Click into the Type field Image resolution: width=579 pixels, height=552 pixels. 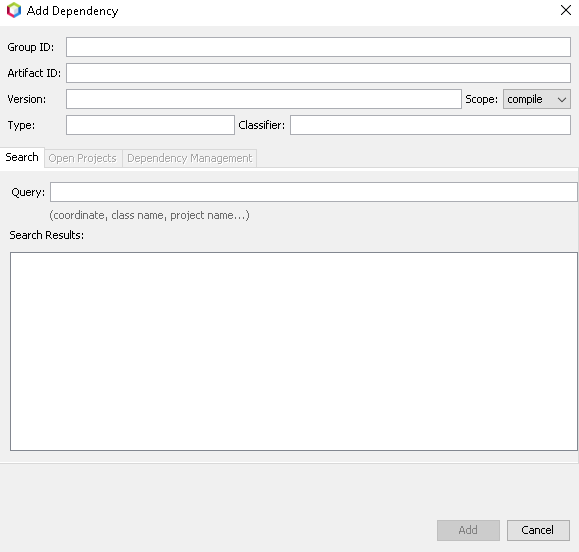click(x=150, y=125)
